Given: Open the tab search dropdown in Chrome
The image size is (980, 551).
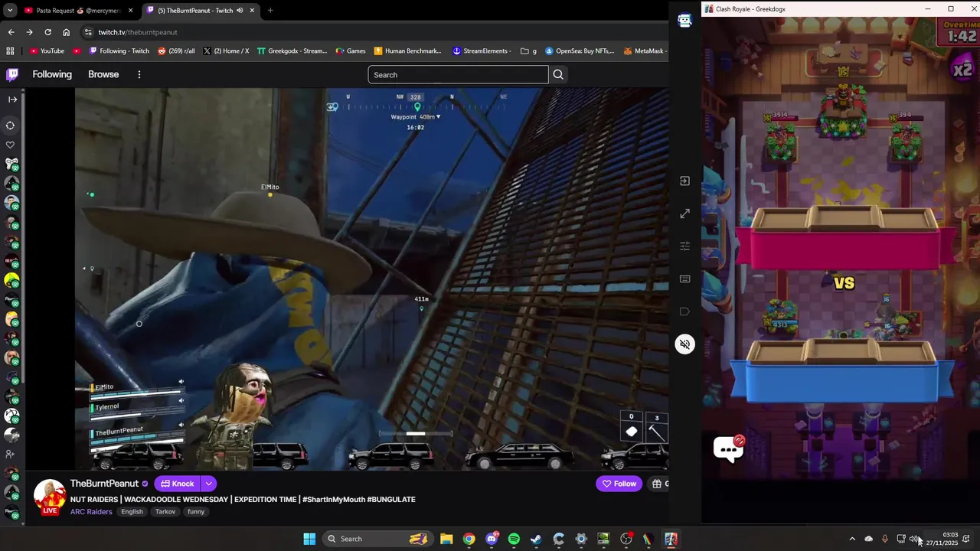Looking at the screenshot, I should point(10,10).
